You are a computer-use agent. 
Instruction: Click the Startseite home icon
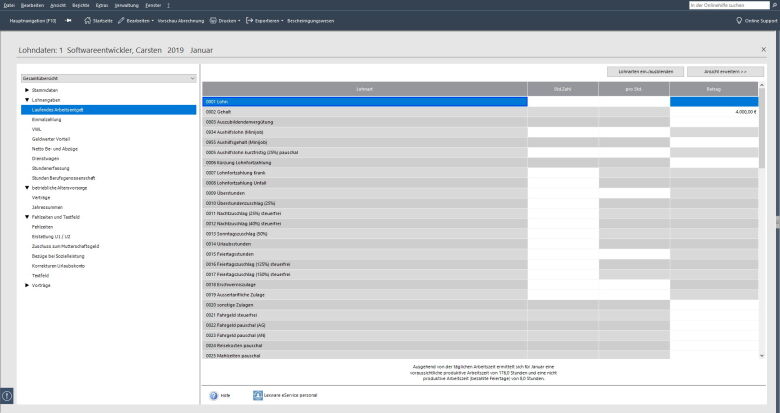click(87, 20)
